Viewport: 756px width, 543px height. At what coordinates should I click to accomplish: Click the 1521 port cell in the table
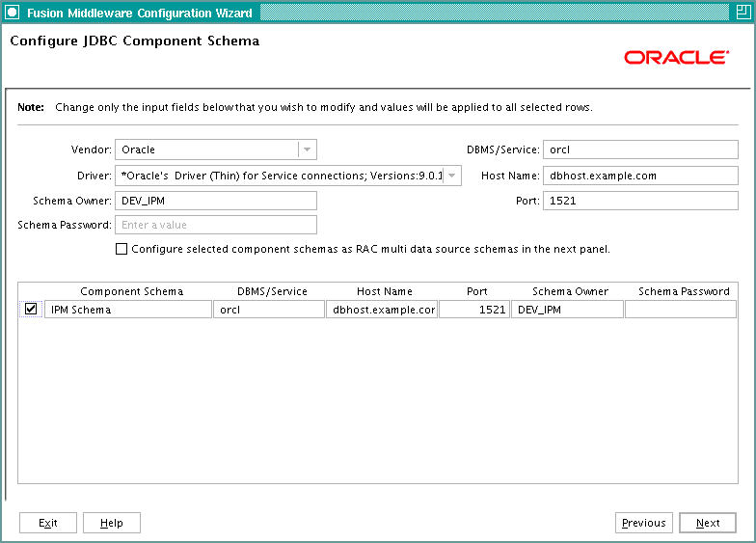(474, 310)
